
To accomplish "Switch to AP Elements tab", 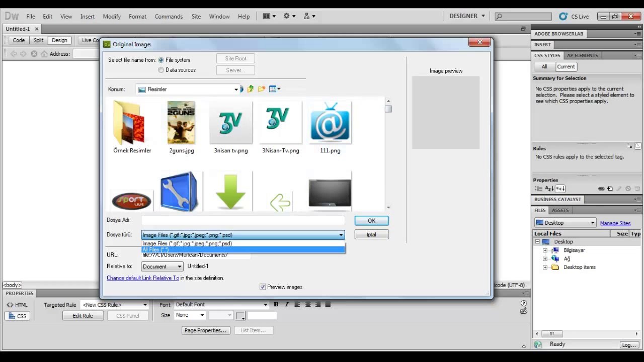I will [x=582, y=55].
